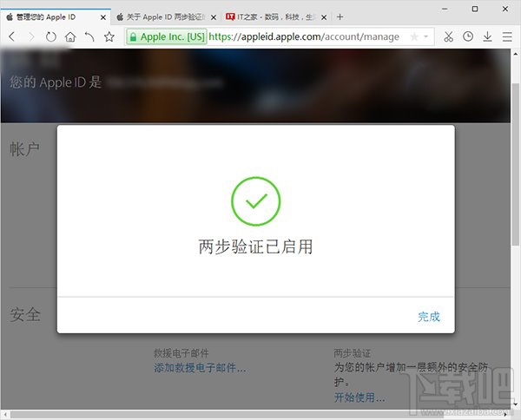The height and width of the screenshot is (420, 521).
Task: Click the 帐户 section heading
Action: coord(24,148)
